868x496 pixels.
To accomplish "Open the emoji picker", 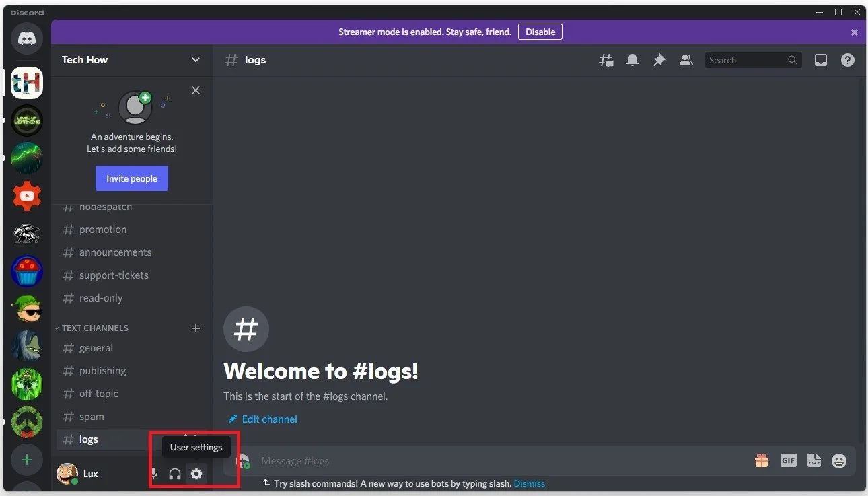I will pos(838,460).
